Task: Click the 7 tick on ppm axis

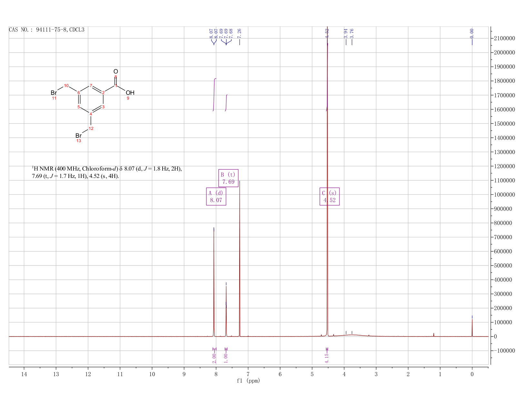Action: (248, 374)
